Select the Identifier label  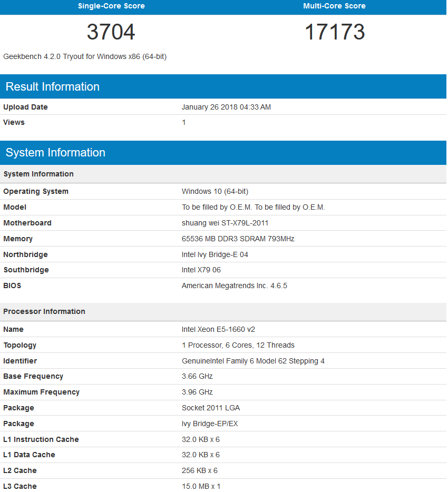tap(20, 361)
